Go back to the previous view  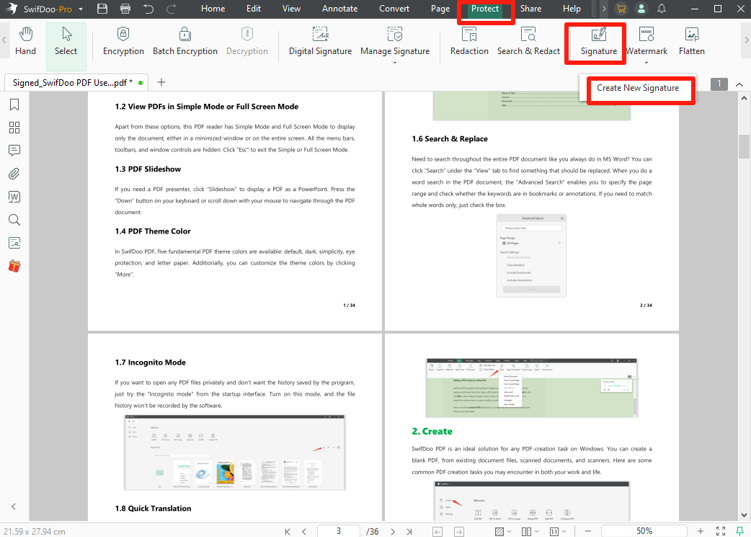437,531
